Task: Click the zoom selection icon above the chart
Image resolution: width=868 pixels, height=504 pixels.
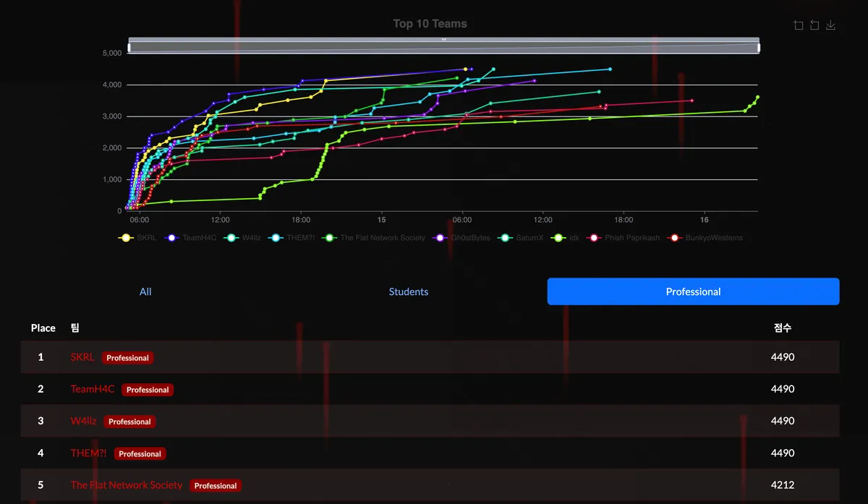Action: (x=798, y=25)
